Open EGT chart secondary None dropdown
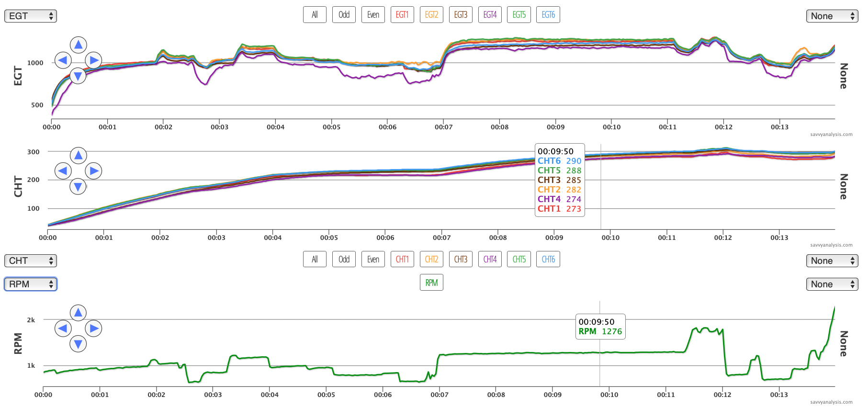Viewport: 868px width, 408px height. [832, 16]
